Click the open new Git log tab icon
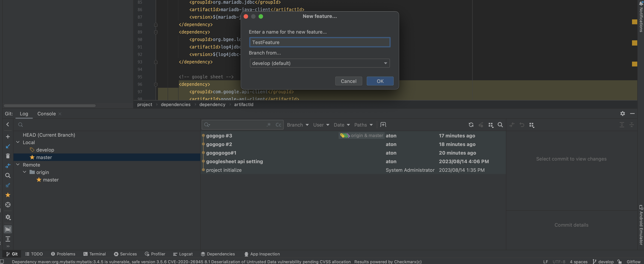The height and width of the screenshot is (264, 644). pyautogui.click(x=383, y=125)
